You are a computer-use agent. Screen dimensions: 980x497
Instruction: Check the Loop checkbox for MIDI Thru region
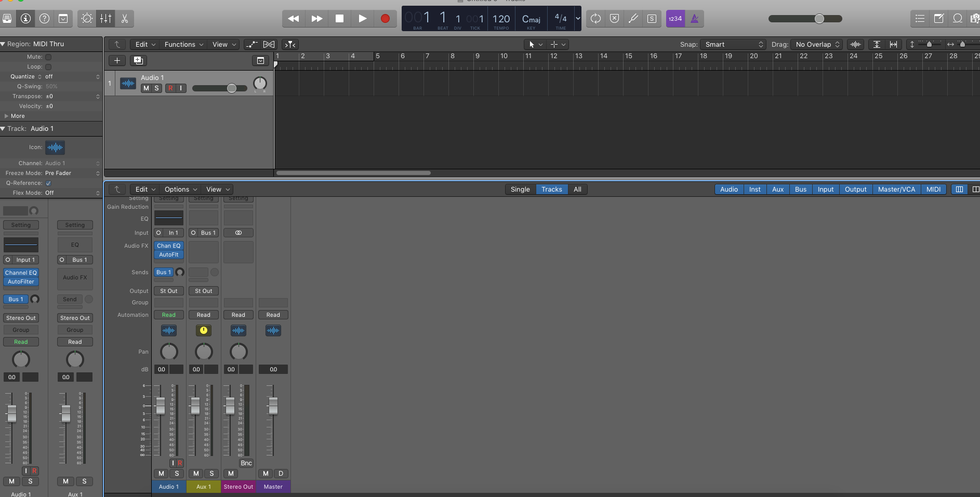point(48,66)
